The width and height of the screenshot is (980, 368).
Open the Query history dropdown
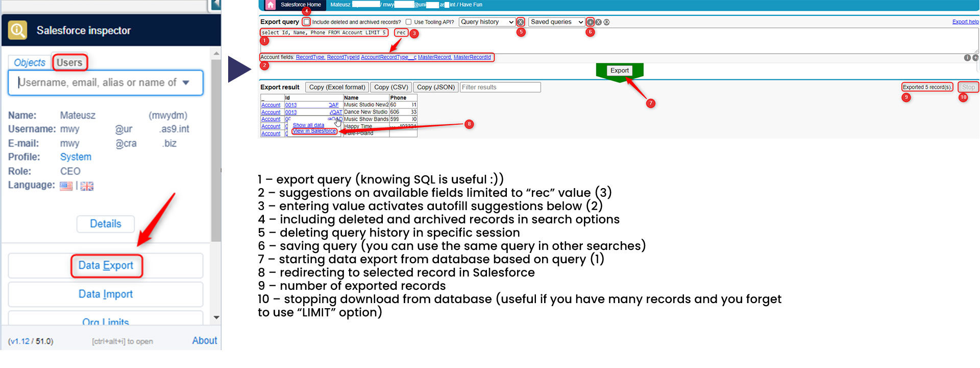[x=486, y=22]
